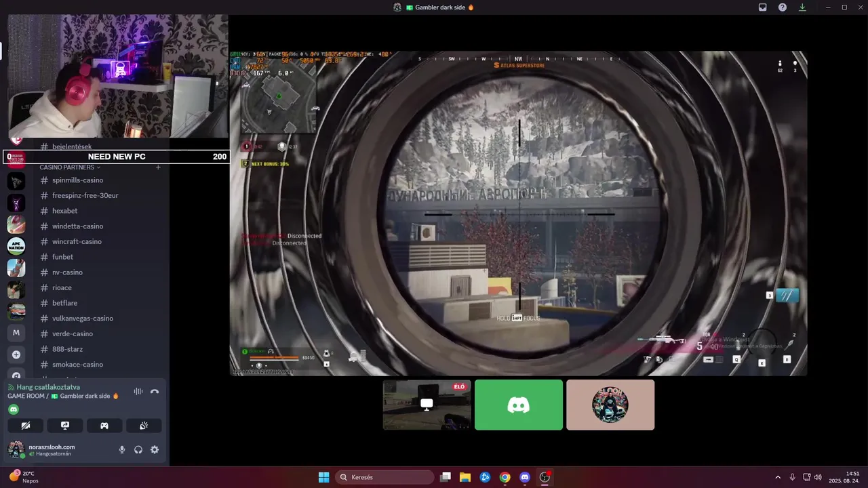
Task: Switch to the APE NATION server
Action: coord(16,246)
